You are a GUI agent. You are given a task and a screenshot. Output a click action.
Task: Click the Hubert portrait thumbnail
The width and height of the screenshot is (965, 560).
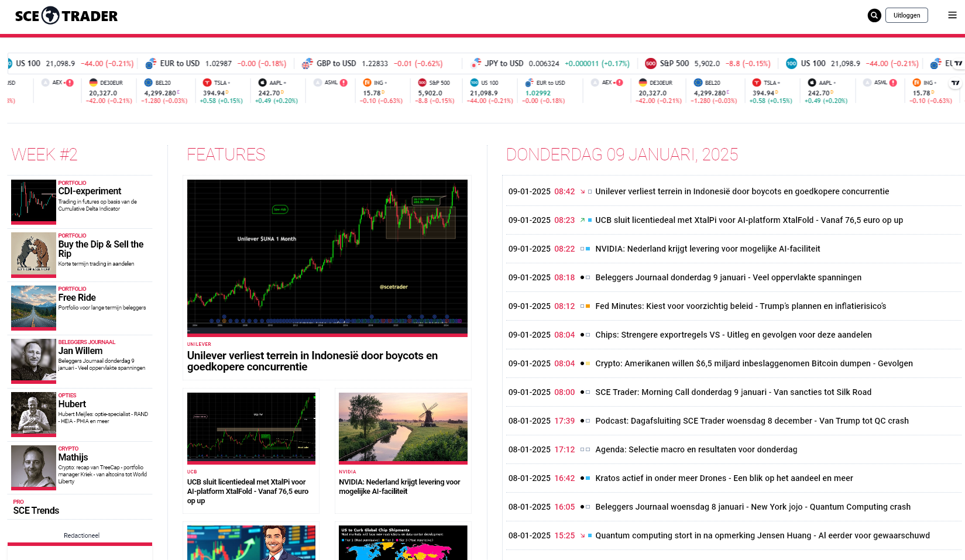(33, 415)
